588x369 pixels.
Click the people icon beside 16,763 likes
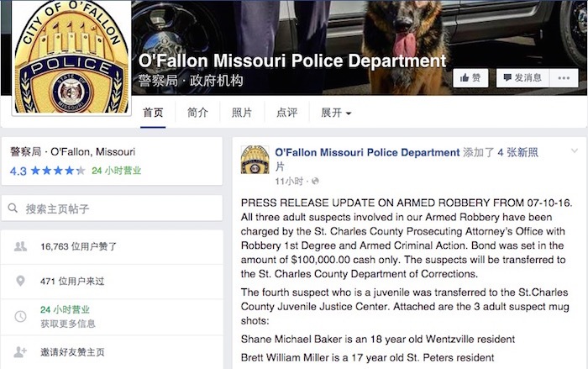20,246
